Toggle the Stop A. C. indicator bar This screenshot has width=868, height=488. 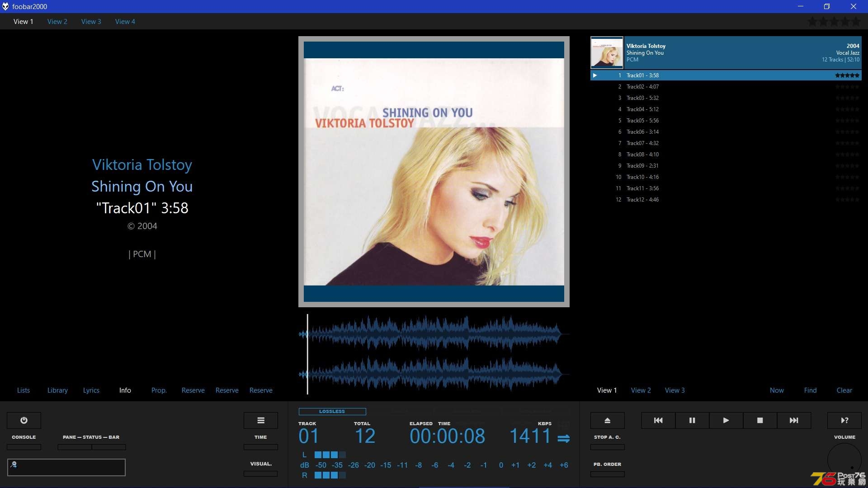(608, 447)
